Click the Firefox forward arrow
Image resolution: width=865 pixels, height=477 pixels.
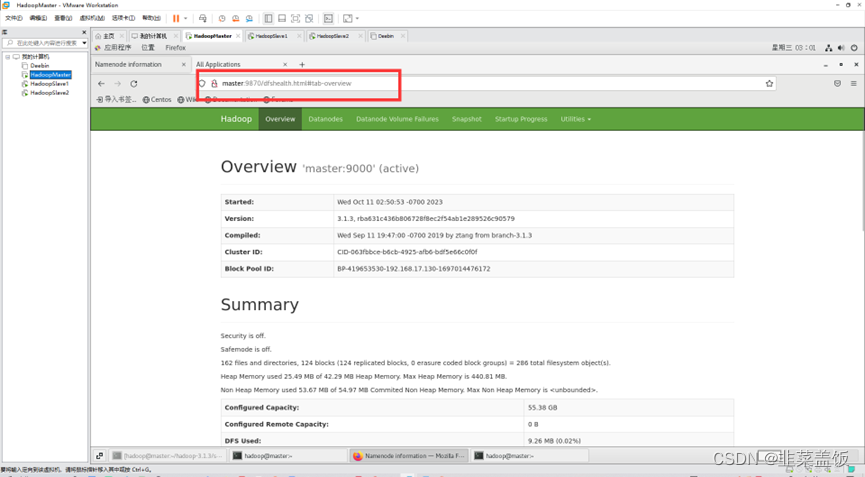tap(118, 84)
